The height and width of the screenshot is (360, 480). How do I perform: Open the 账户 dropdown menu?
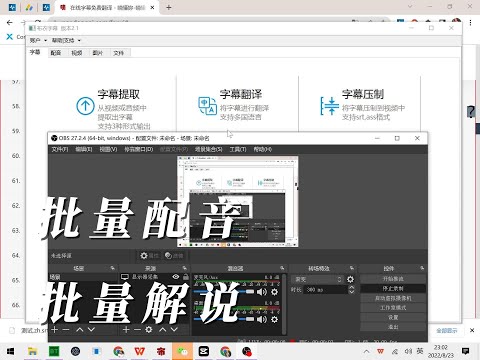click(x=38, y=40)
